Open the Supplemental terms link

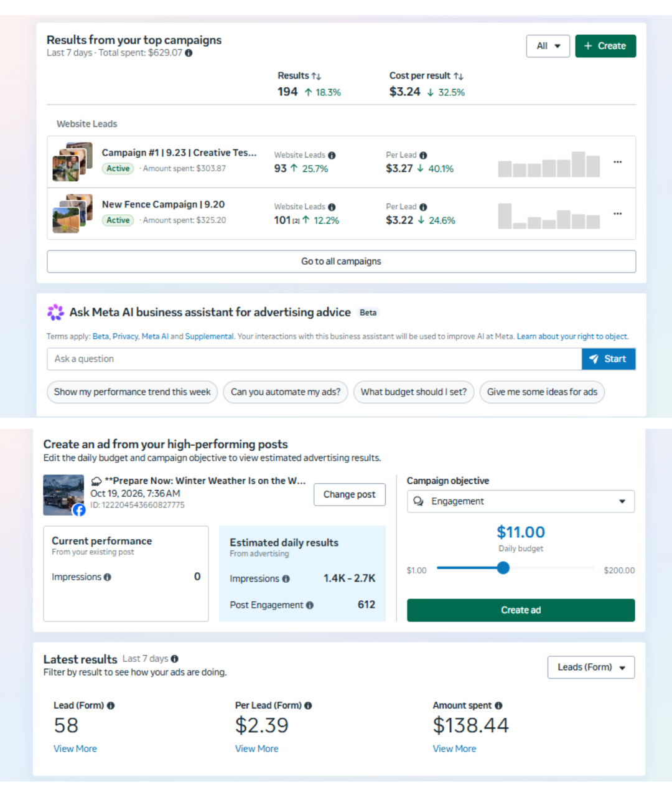[x=209, y=337]
